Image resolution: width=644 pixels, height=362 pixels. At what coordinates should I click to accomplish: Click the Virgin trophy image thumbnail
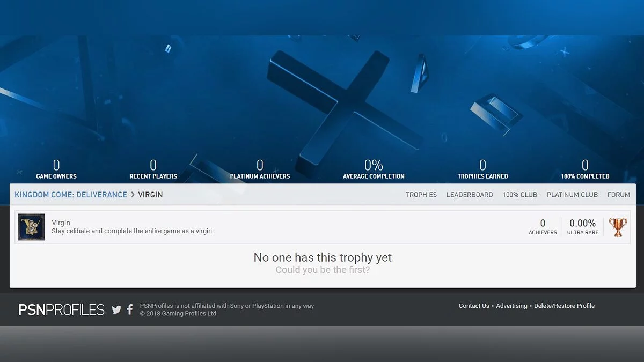click(x=31, y=227)
